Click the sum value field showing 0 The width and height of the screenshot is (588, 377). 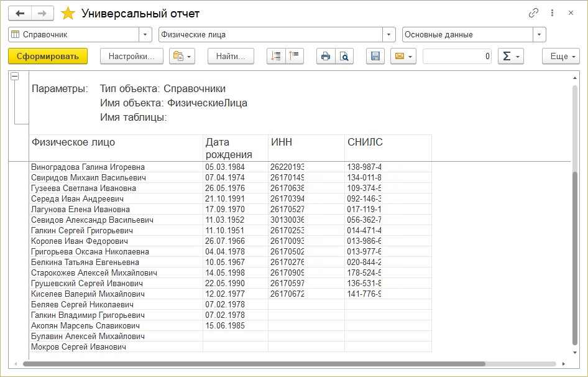[457, 57]
